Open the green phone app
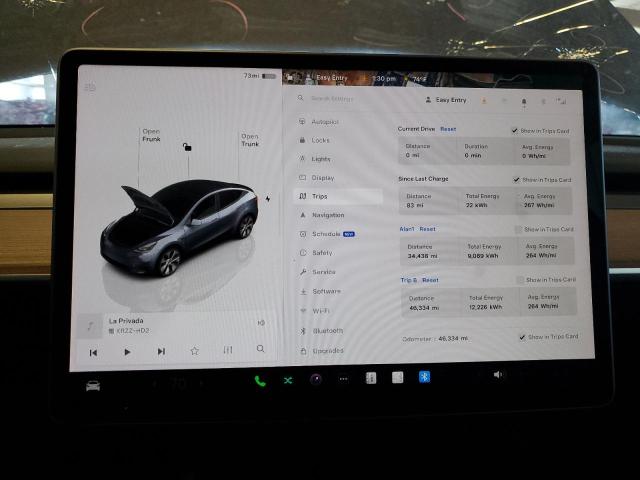The image size is (640, 480). (x=260, y=381)
